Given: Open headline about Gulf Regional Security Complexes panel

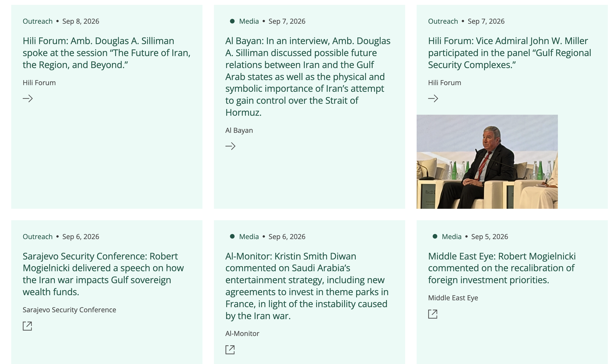Looking at the screenshot, I should [x=509, y=53].
